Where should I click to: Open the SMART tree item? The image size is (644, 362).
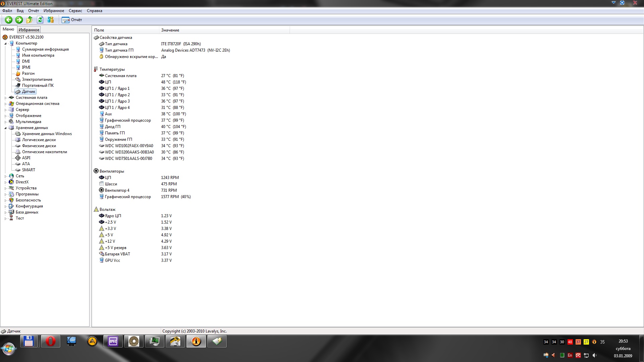29,170
